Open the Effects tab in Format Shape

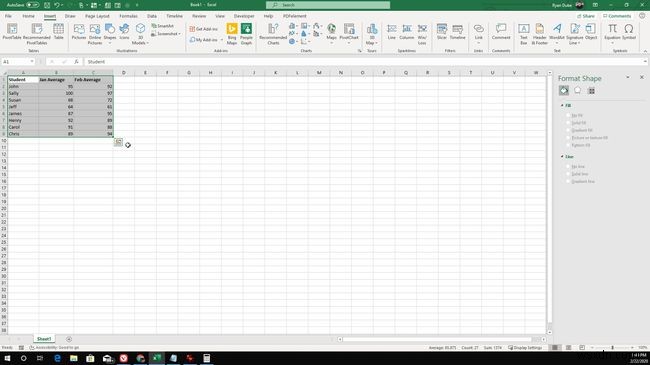[x=577, y=90]
